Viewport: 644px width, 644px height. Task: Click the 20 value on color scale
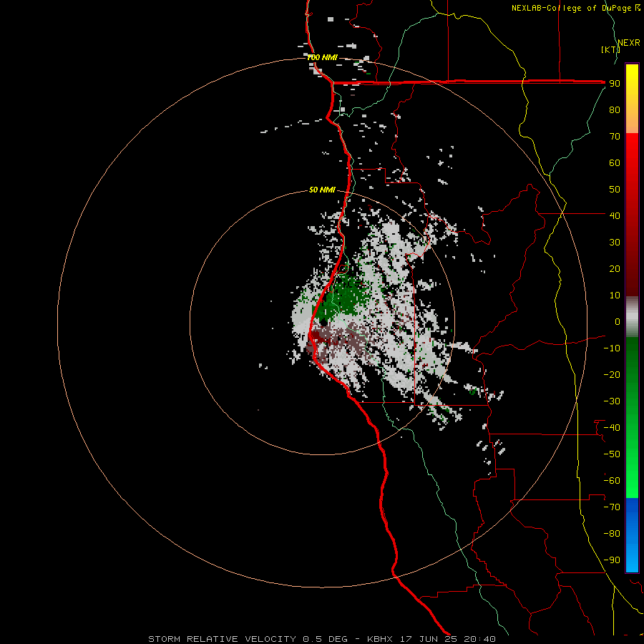[615, 268]
